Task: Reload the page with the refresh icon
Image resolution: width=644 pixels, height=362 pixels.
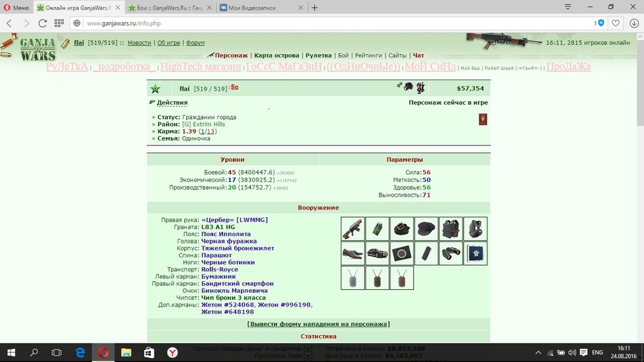Action: point(42,24)
